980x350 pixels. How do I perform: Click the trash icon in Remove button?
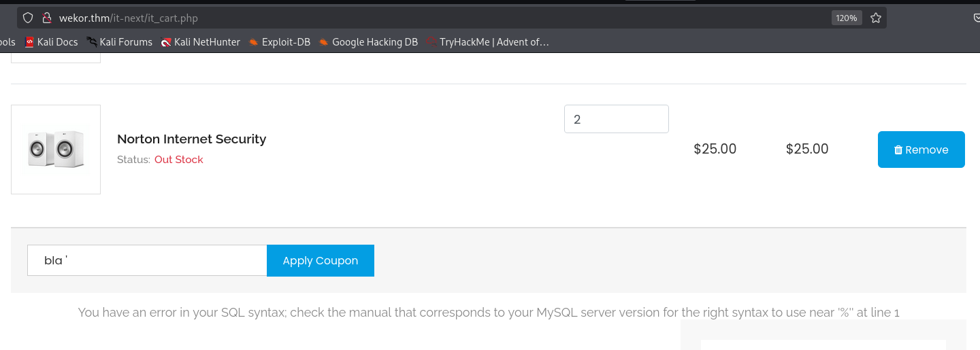click(898, 150)
